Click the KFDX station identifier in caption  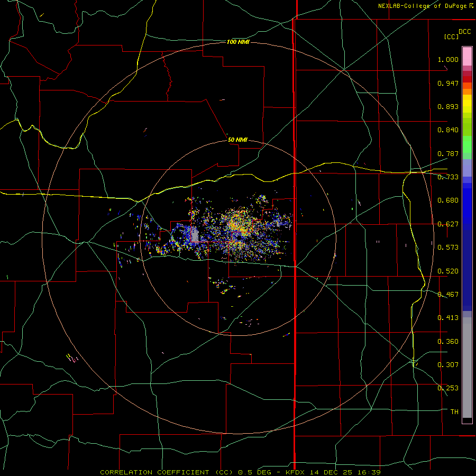[x=295, y=472]
